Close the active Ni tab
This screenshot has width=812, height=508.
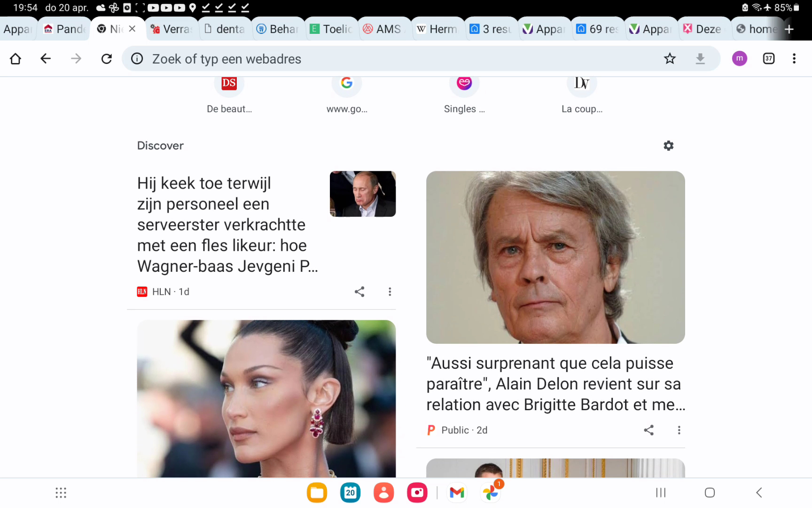click(132, 29)
